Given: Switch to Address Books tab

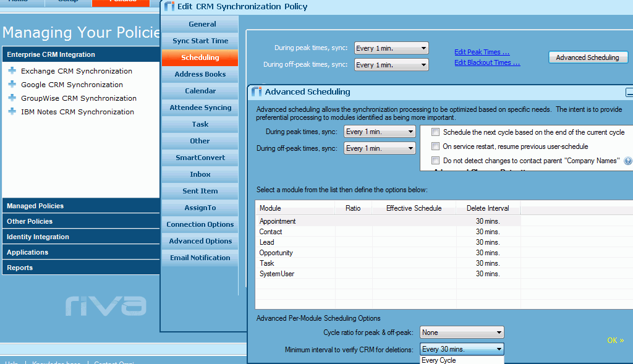Looking at the screenshot, I should pos(200,74).
